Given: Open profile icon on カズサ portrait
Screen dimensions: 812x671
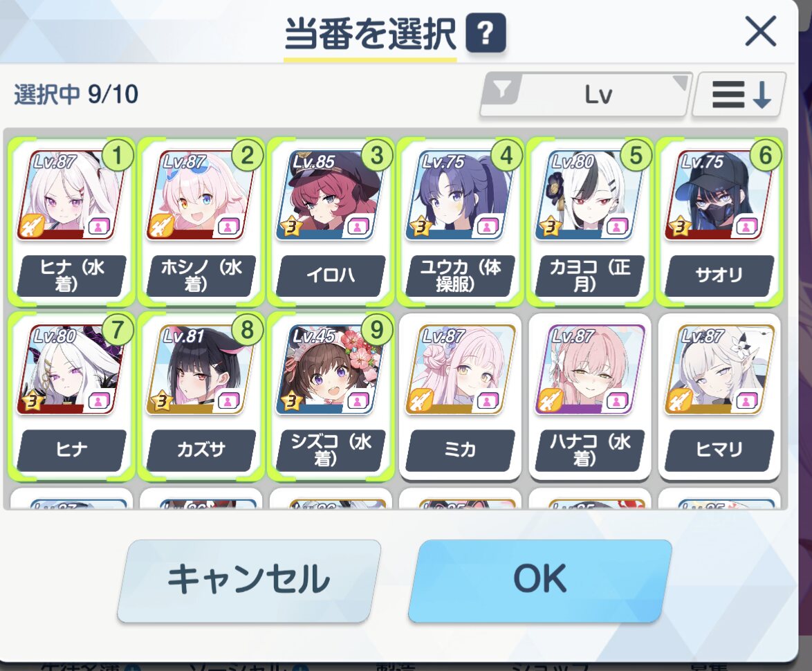Looking at the screenshot, I should coord(229,401).
